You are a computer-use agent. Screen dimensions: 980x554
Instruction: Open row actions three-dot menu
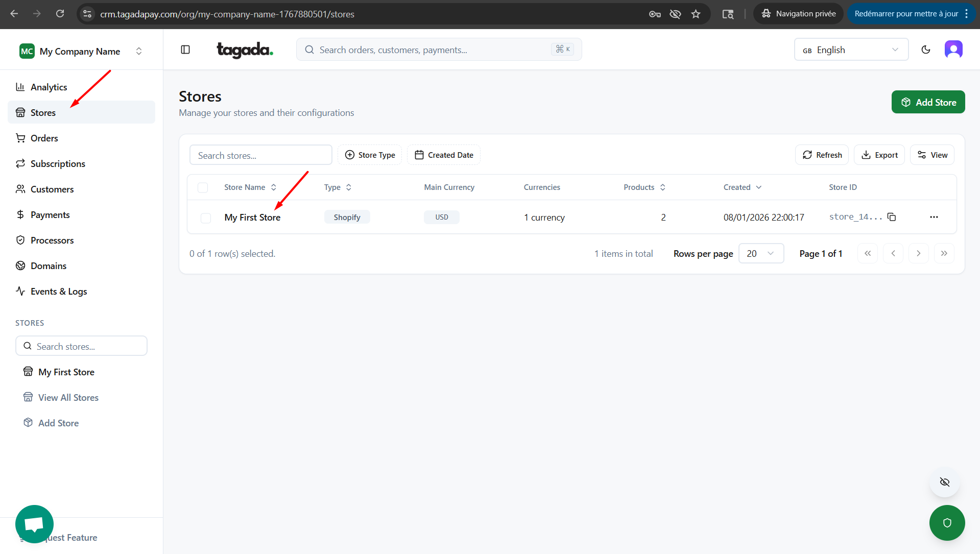pos(934,217)
